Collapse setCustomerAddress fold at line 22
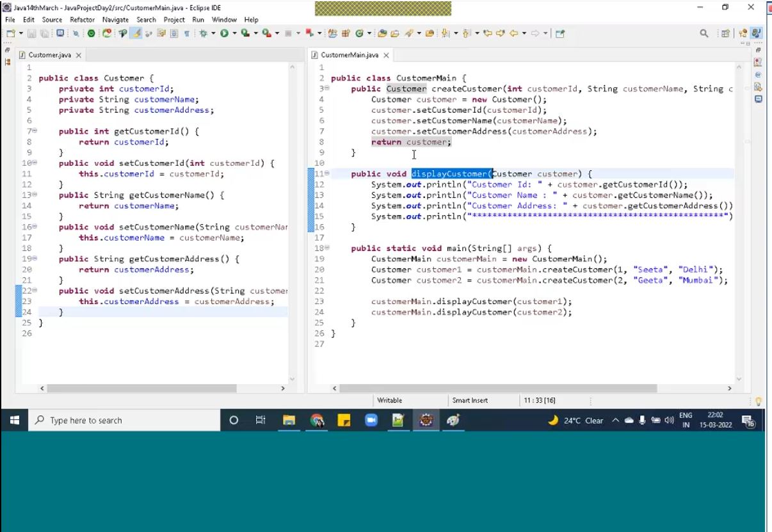 [x=35, y=291]
